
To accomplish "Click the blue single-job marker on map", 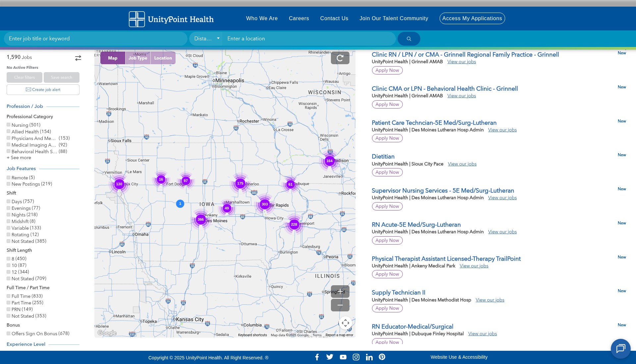I will [x=180, y=204].
